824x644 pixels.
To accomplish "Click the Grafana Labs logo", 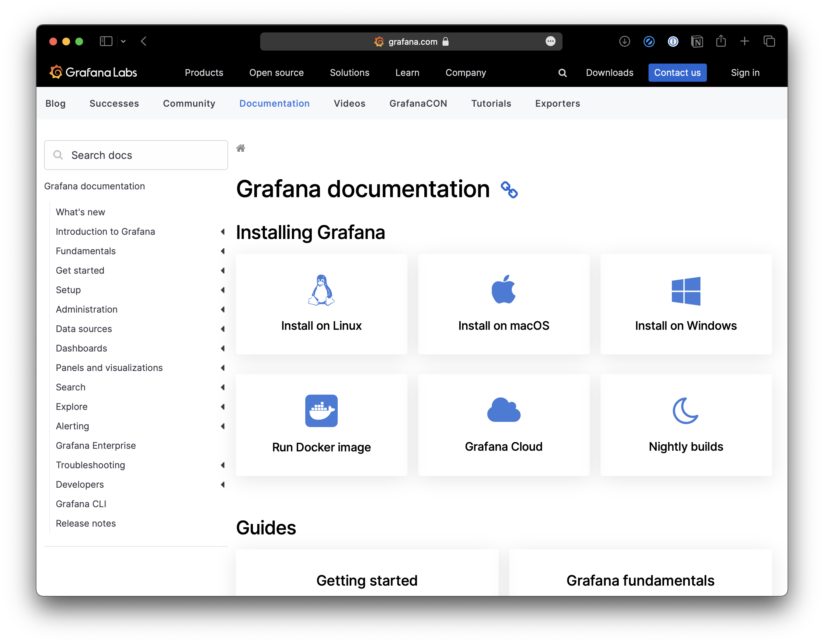I will pyautogui.click(x=93, y=72).
